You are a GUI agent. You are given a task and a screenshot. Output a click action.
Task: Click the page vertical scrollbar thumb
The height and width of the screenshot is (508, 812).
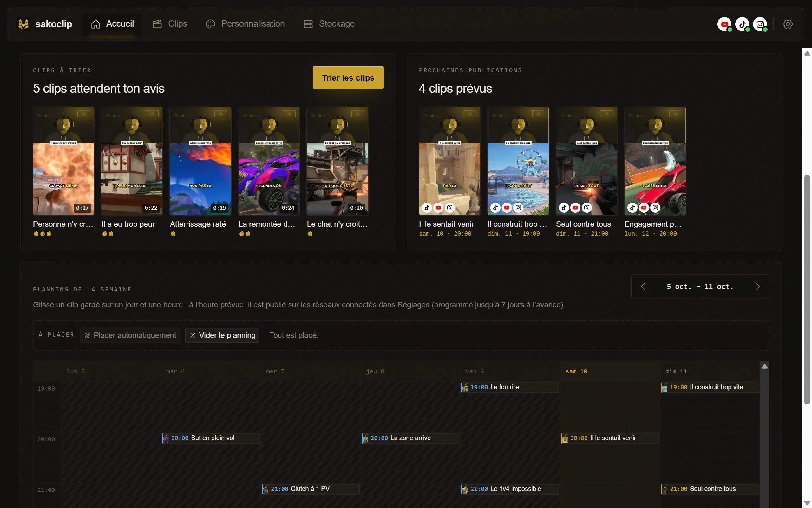pos(807,290)
